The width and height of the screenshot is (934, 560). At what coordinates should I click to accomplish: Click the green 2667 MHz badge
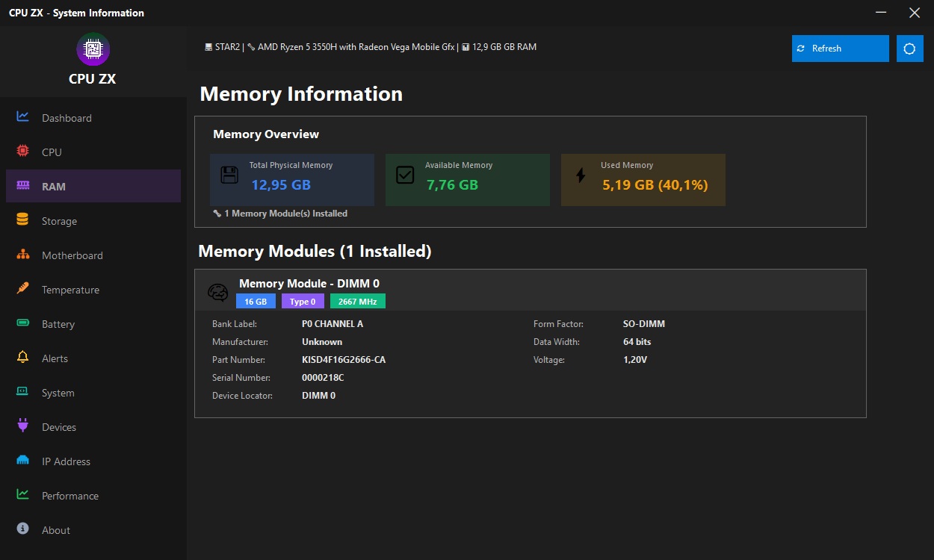(357, 302)
